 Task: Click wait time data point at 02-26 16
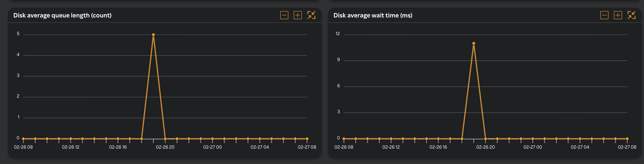438,139
